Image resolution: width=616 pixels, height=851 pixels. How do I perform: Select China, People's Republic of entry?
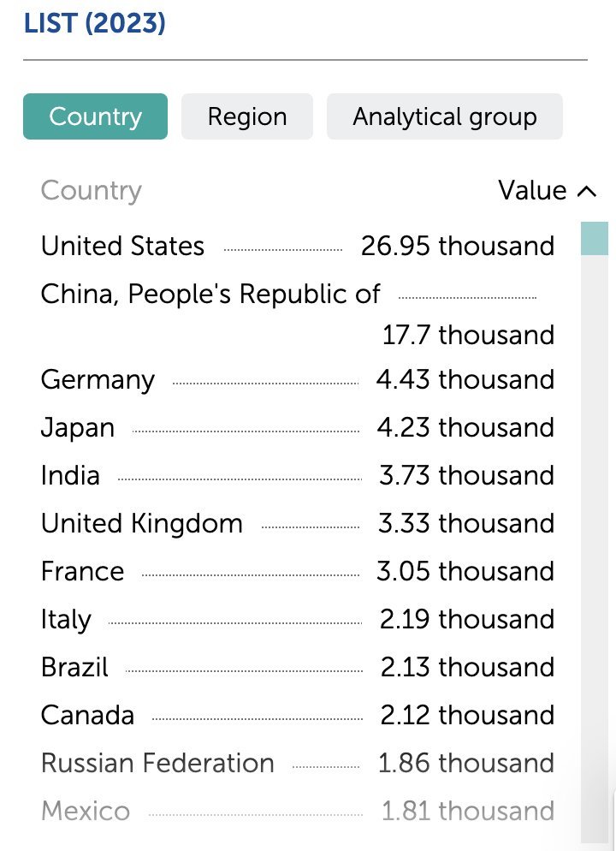point(298,313)
